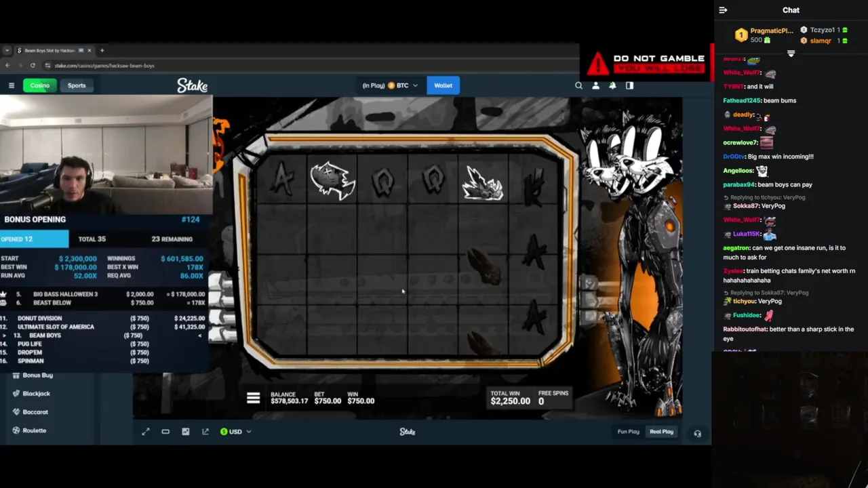The height and width of the screenshot is (488, 868).
Task: Close the Beam Boys Slot browser tab
Action: pyautogui.click(x=89, y=50)
